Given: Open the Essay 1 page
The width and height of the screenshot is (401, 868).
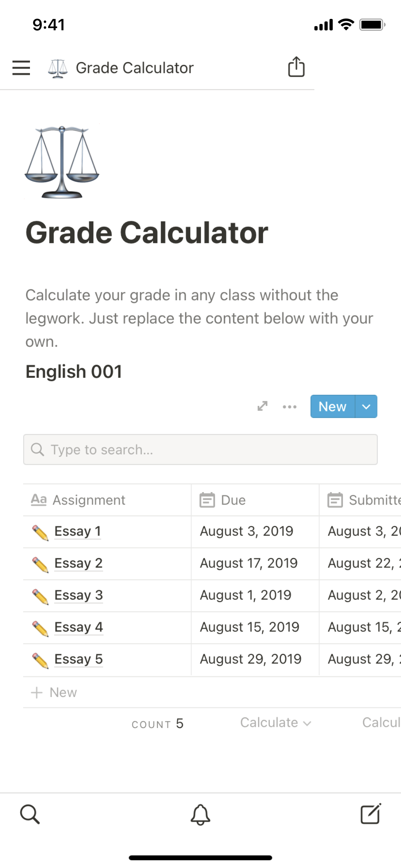Looking at the screenshot, I should [78, 531].
